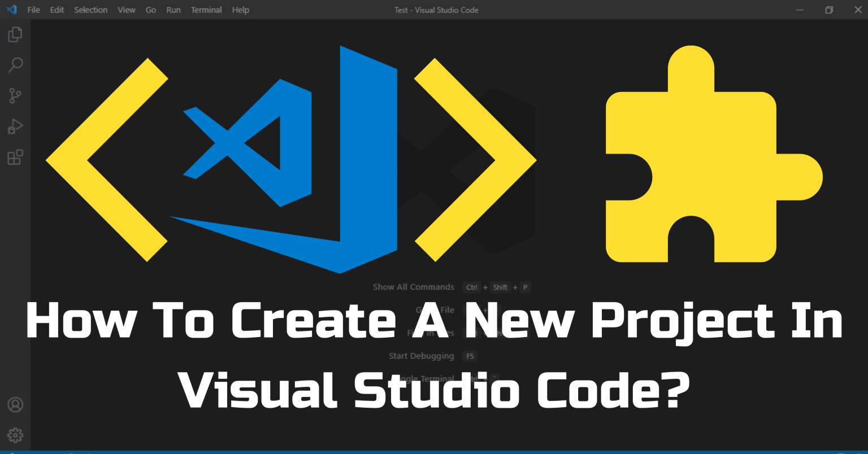
Task: Open the Manage settings gear icon
Action: click(x=15, y=435)
